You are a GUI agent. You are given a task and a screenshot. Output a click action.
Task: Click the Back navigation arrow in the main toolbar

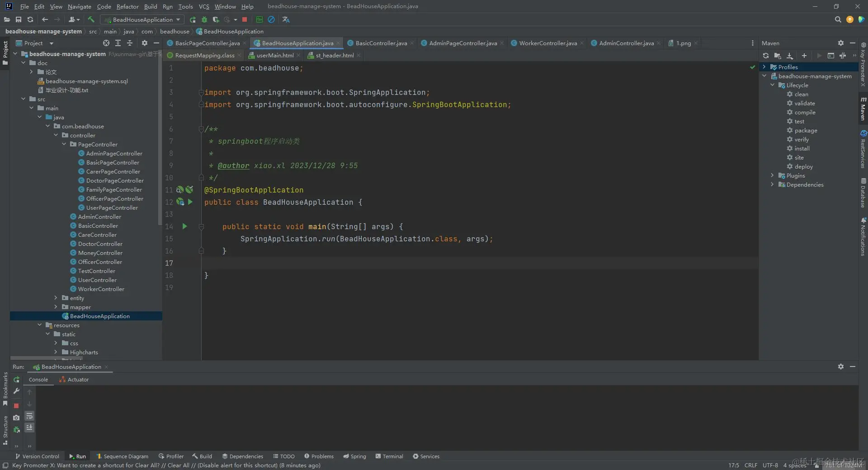45,19
